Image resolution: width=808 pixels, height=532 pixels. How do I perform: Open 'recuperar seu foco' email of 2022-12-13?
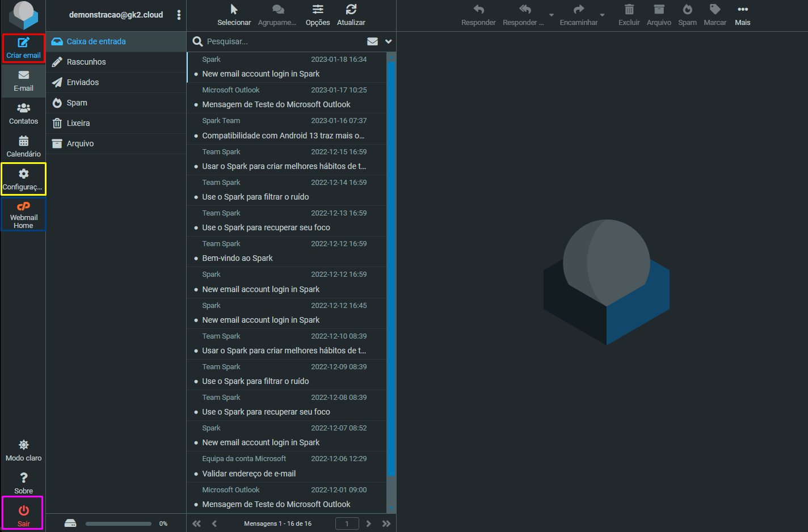tap(287, 221)
